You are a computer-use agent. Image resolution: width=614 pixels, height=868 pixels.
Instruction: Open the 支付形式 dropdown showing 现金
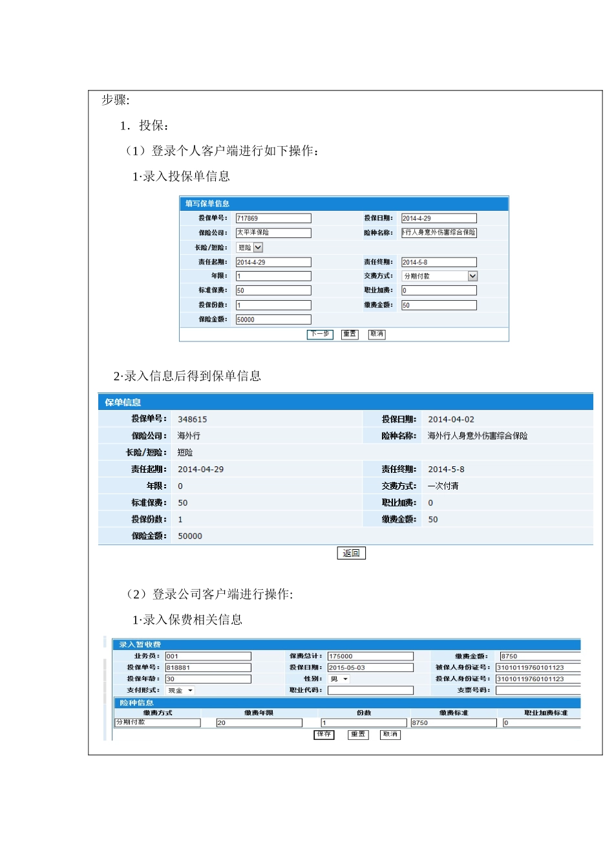180,690
